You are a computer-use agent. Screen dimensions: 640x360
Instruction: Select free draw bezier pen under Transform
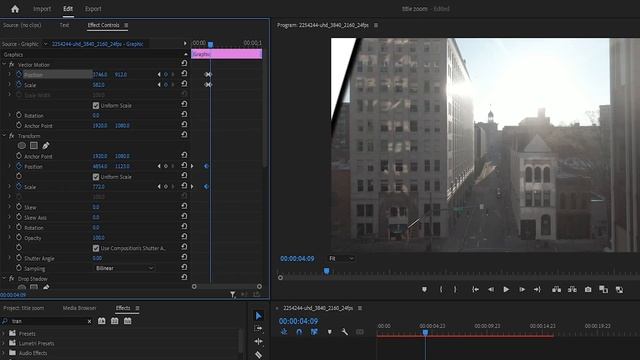click(46, 145)
